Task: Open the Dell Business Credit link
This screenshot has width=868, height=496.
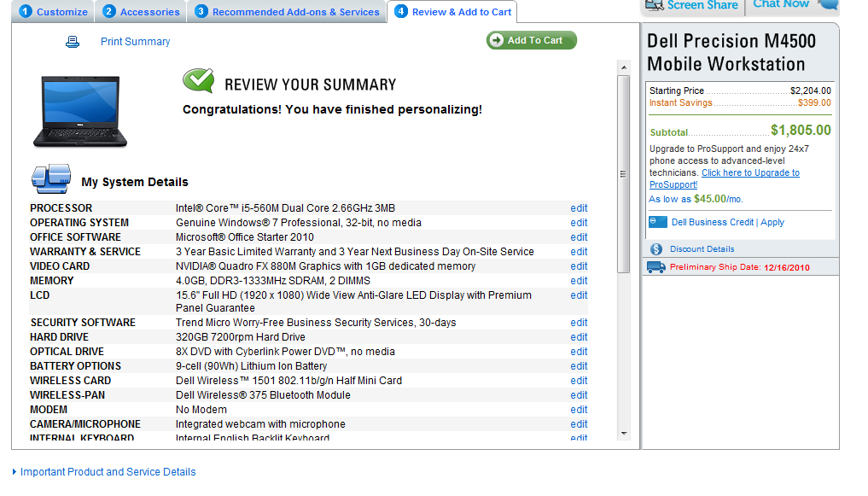Action: point(713,222)
